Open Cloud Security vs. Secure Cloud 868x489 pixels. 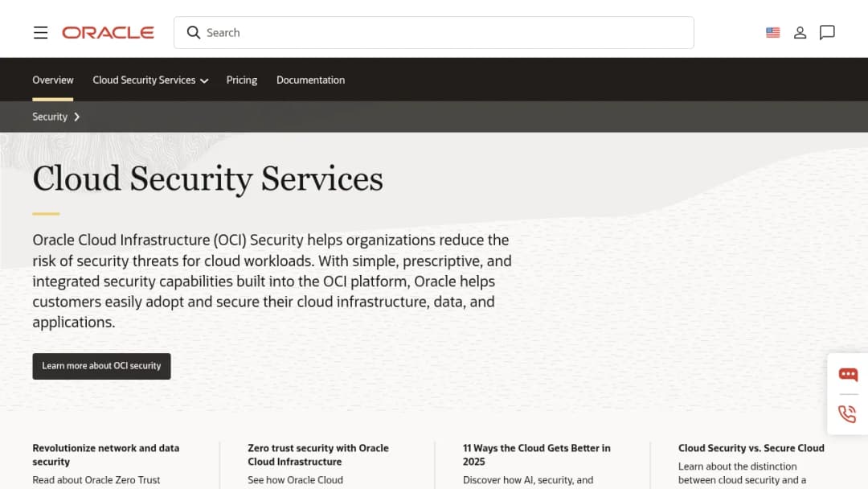coord(751,448)
